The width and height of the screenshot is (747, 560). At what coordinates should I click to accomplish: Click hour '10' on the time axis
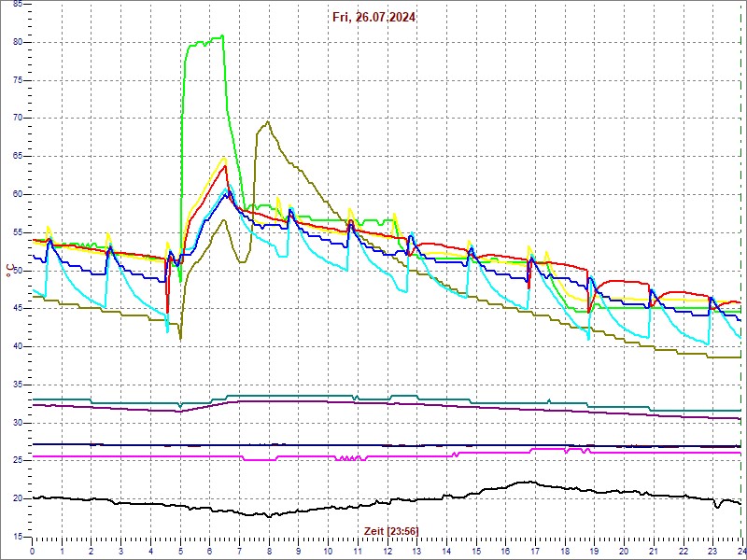[x=328, y=551]
